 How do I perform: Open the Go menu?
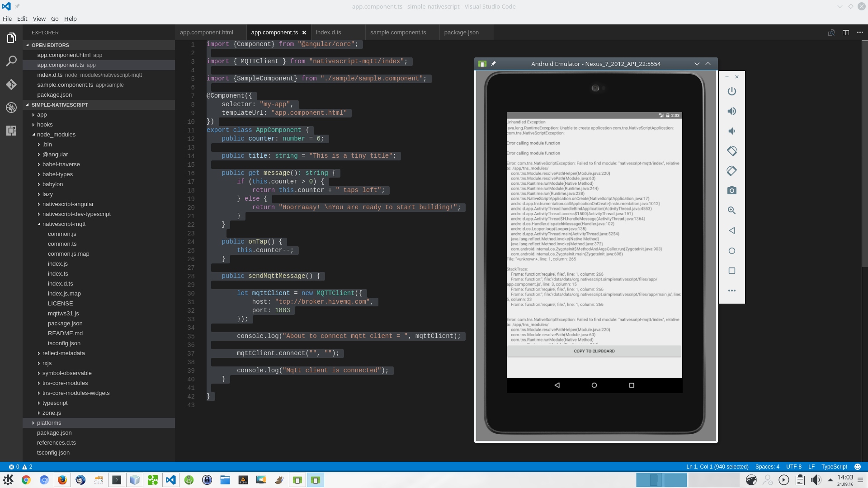(55, 19)
